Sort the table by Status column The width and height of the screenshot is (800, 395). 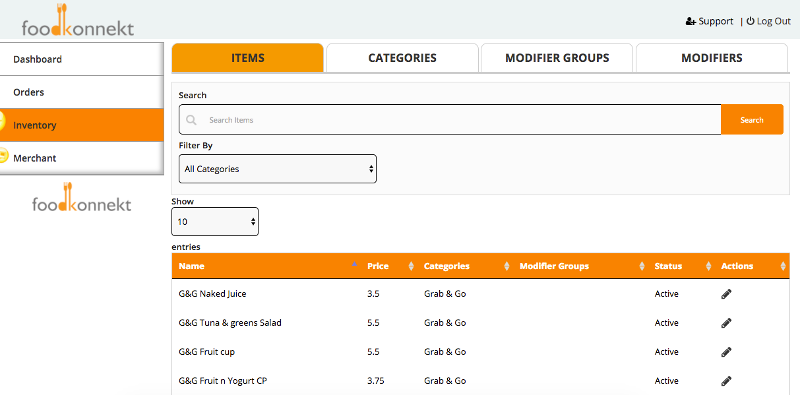pyautogui.click(x=681, y=266)
